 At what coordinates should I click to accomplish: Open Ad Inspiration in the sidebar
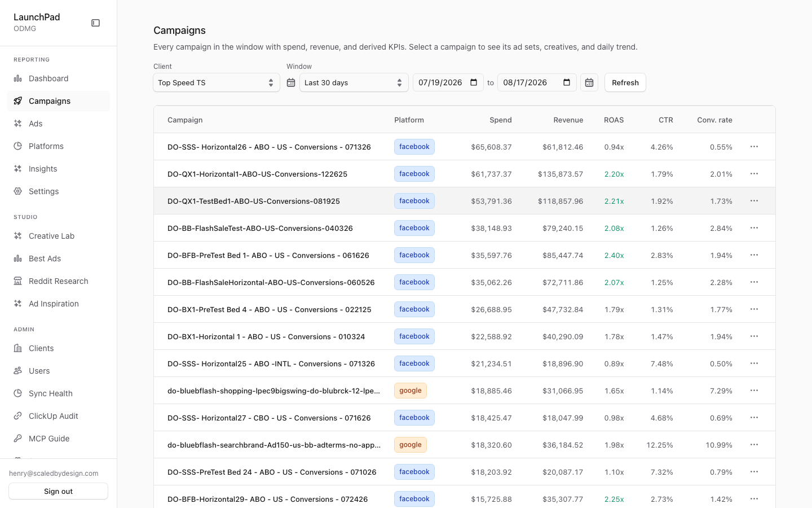coord(59,304)
